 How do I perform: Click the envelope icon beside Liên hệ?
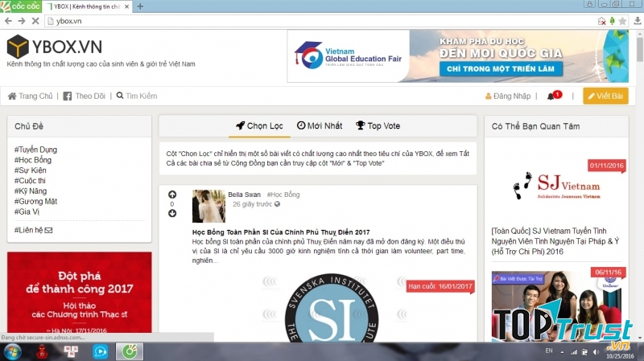tap(48, 230)
